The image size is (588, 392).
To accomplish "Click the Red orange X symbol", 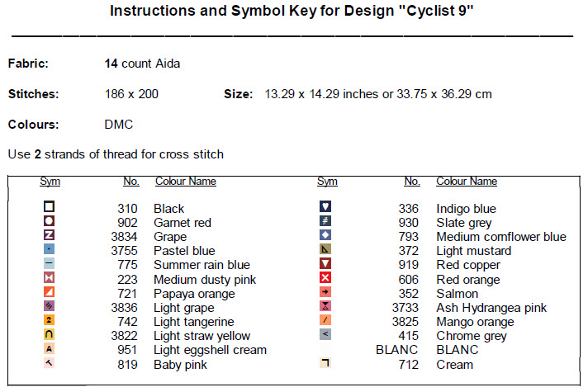I will tap(325, 279).
